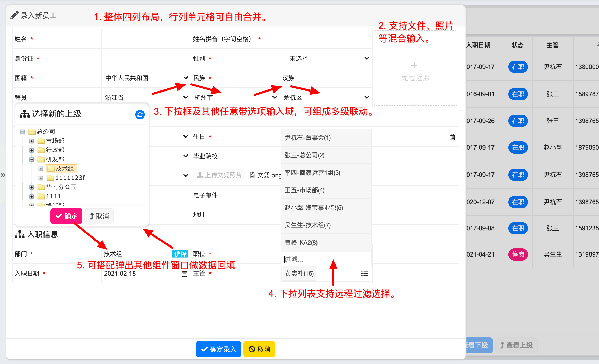This screenshot has width=599, height=364.
Task: Select 吴生生-技术组(7) from the list
Action: 308,225
